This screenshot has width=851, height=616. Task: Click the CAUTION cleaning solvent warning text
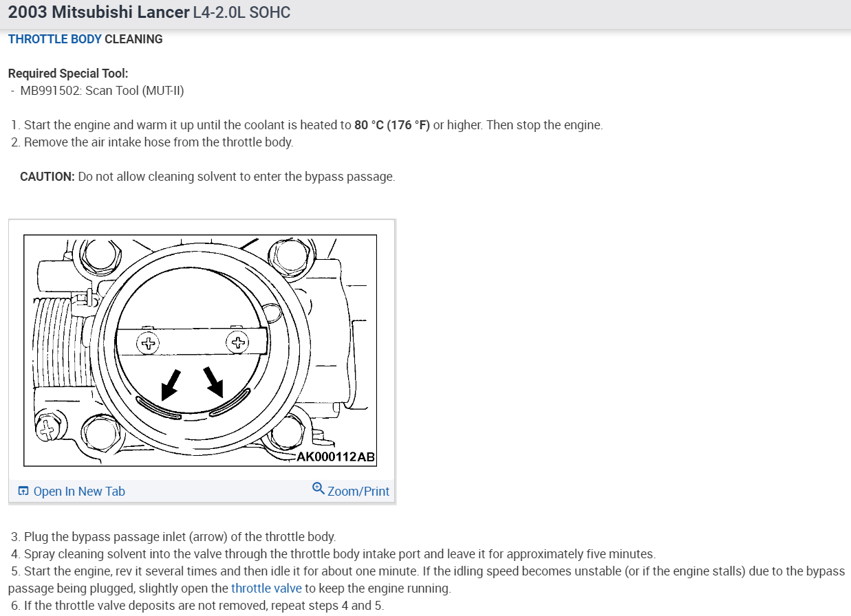[208, 177]
